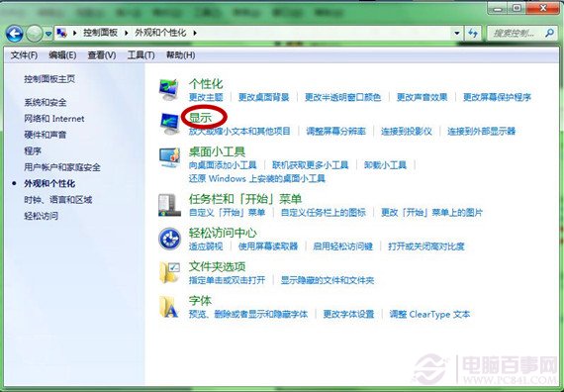
Task: Click the 卸载小工具 link
Action: pos(385,165)
